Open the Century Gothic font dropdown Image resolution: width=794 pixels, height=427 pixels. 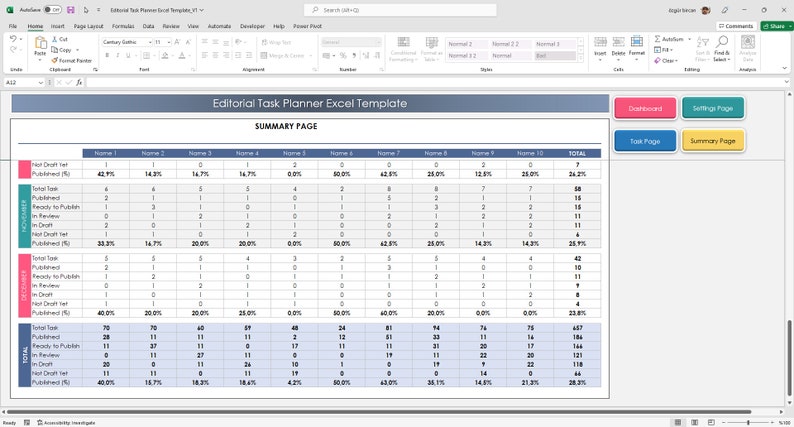150,43
